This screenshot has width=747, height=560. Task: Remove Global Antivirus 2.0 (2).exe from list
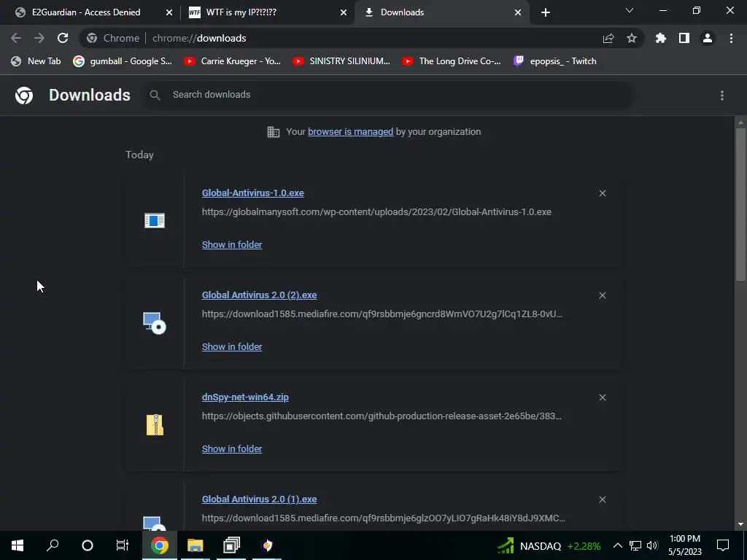click(x=603, y=296)
